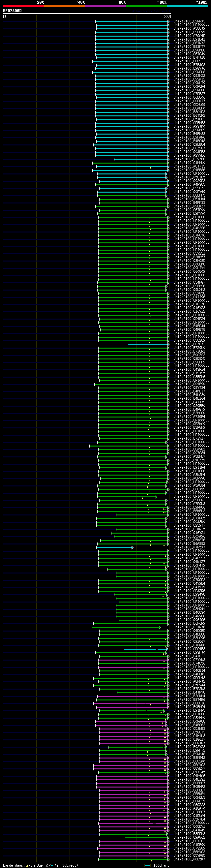Click label UniRef100_A5BID5
Screen dimensions: 211x868
click(190, 177)
